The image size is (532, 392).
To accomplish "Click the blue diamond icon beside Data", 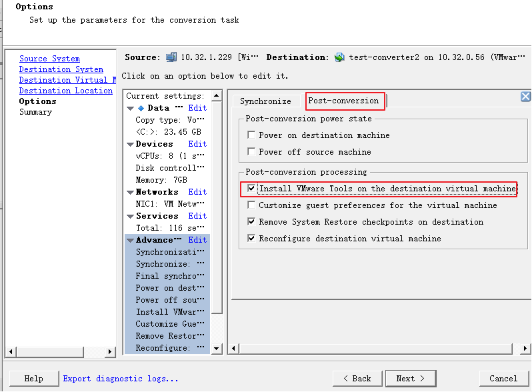I will 141,108.
